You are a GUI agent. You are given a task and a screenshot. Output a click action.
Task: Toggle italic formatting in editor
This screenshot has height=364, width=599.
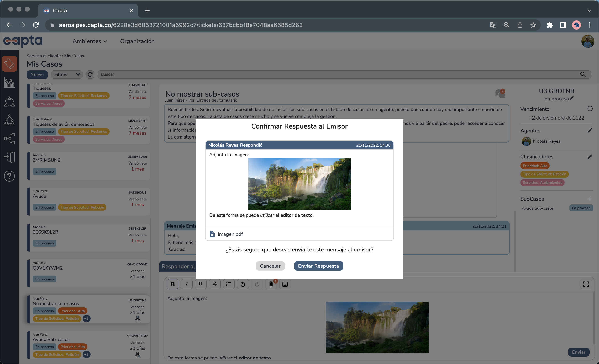pos(186,284)
